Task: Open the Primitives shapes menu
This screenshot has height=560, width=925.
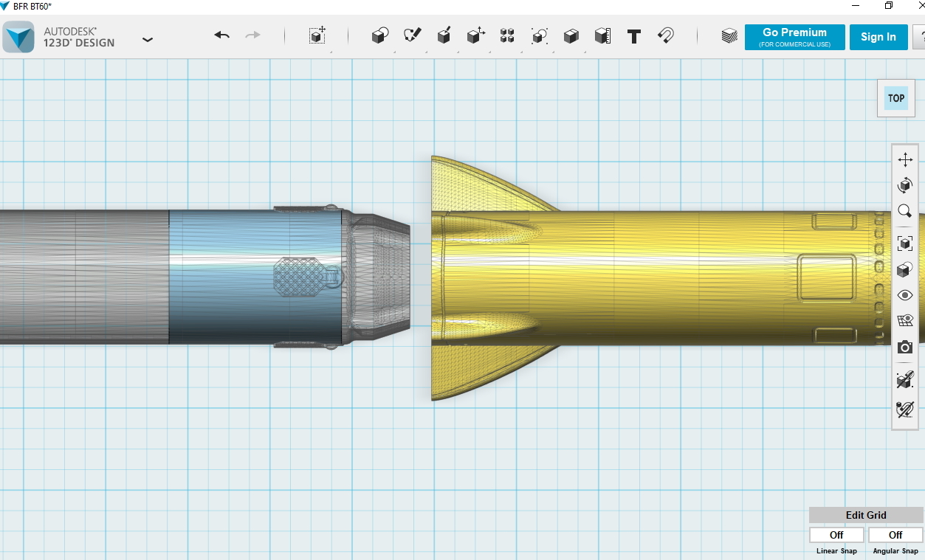Action: coord(380,35)
